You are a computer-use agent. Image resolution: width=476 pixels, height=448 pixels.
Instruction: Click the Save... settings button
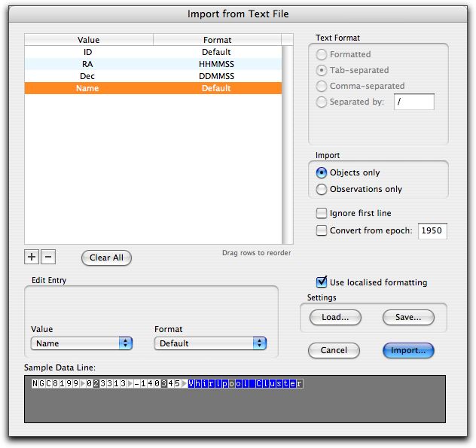[x=407, y=317]
